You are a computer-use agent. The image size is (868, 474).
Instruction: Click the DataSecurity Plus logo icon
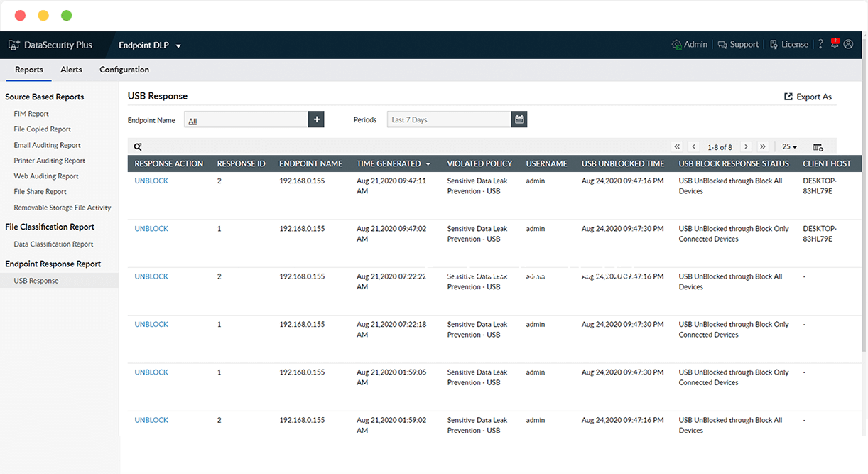click(x=13, y=45)
